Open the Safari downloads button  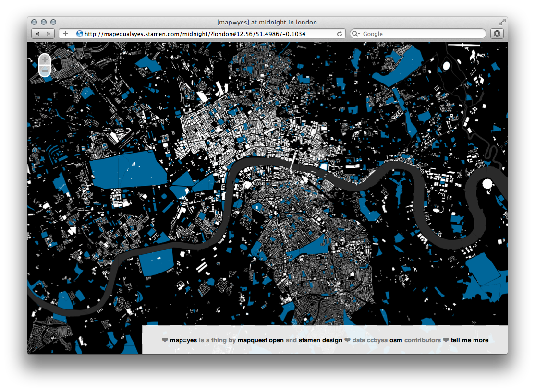[x=497, y=34]
